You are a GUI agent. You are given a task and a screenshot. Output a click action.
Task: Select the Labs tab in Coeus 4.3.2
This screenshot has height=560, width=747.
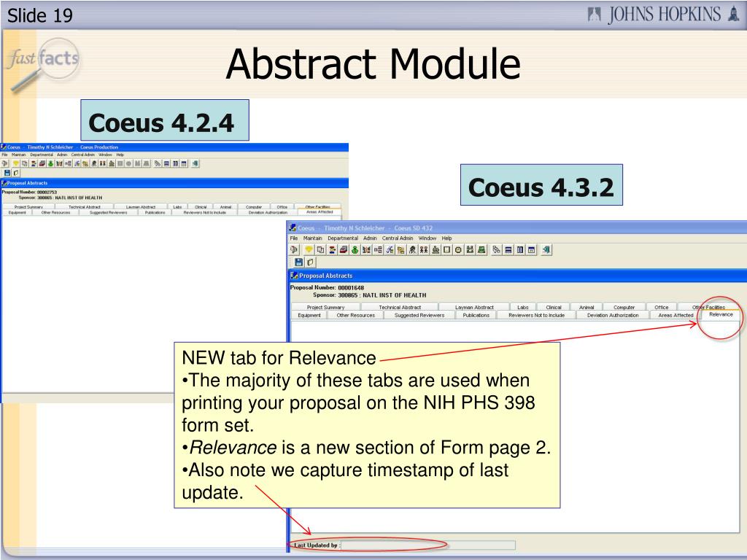523,307
